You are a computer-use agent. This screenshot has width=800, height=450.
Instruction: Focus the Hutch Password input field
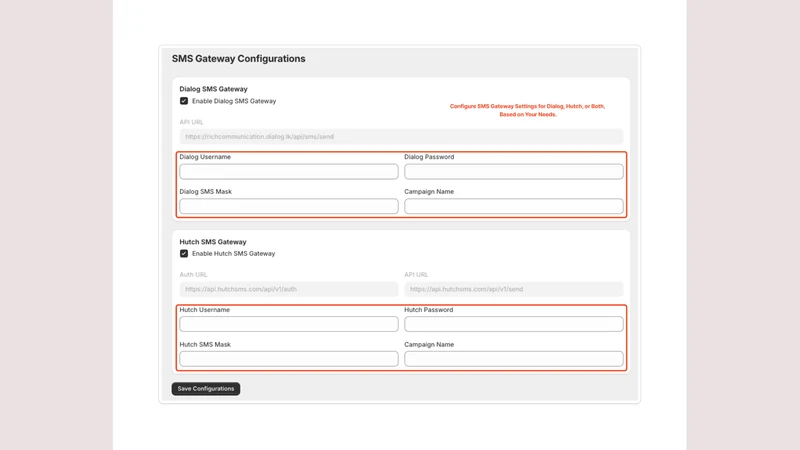(x=514, y=324)
